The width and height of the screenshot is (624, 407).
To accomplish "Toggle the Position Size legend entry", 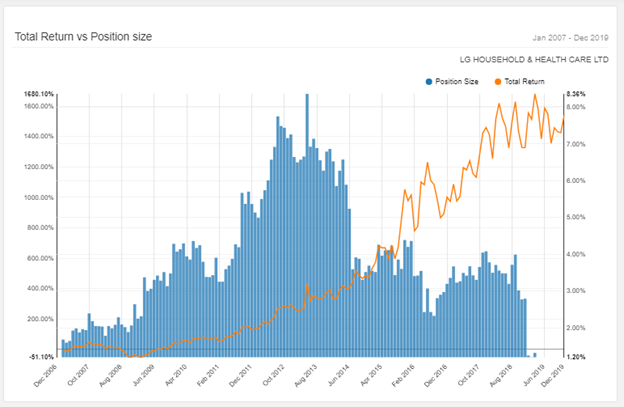I will click(452, 82).
